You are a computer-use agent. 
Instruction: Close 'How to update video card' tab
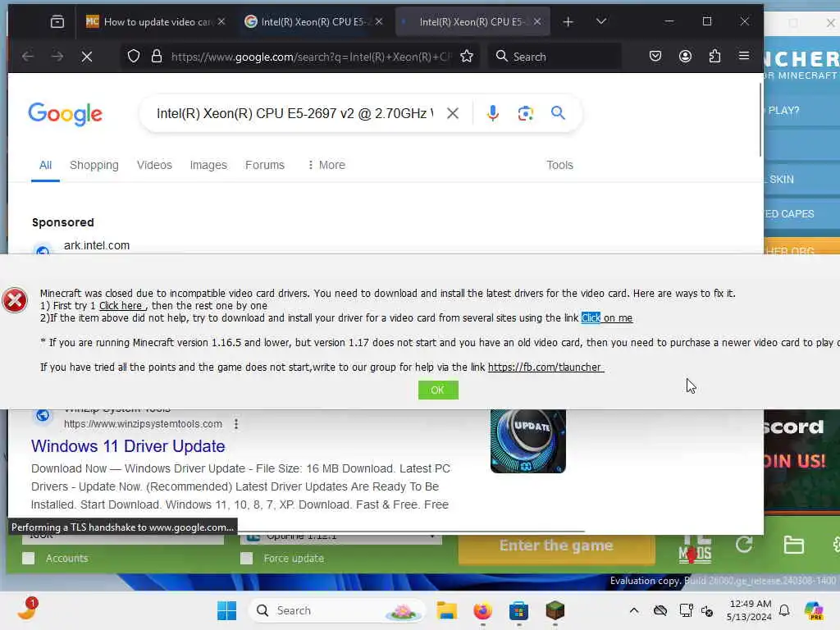tap(221, 21)
